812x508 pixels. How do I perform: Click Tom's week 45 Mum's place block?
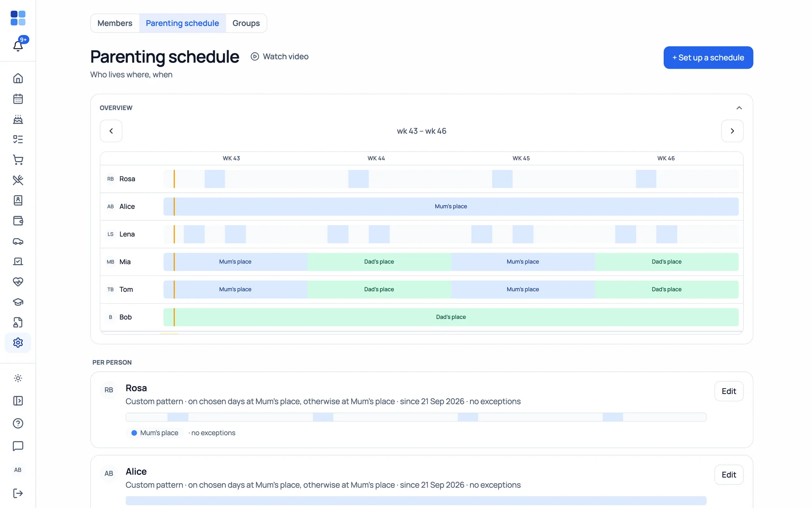523,289
